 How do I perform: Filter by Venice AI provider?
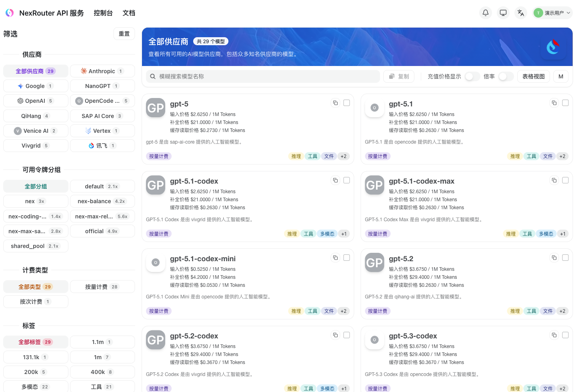click(x=36, y=131)
